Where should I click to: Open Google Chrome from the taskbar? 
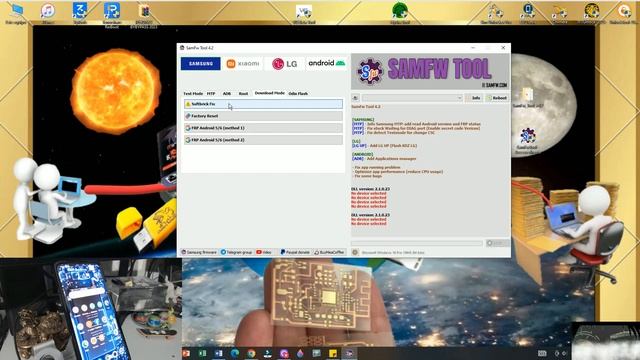[251, 353]
